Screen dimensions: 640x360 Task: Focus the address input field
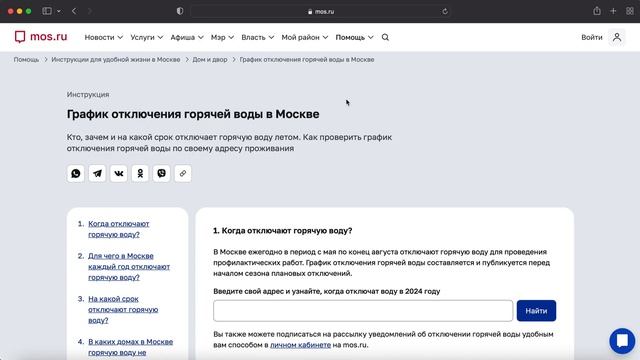(x=363, y=311)
